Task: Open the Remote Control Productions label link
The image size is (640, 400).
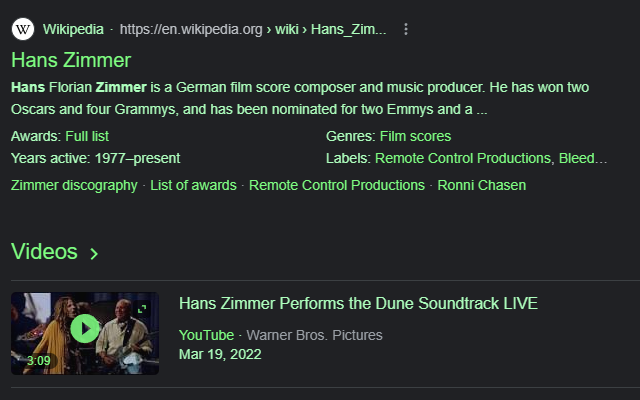Action: 463,158
